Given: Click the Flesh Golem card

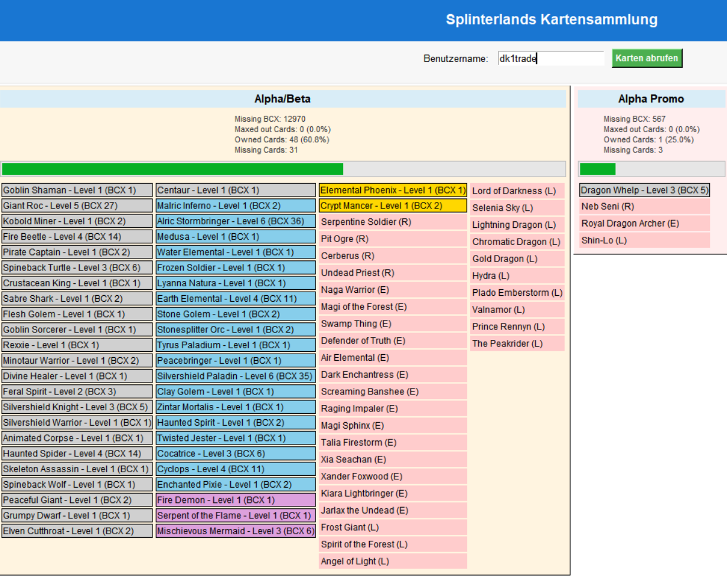Looking at the screenshot, I should (x=77, y=314).
